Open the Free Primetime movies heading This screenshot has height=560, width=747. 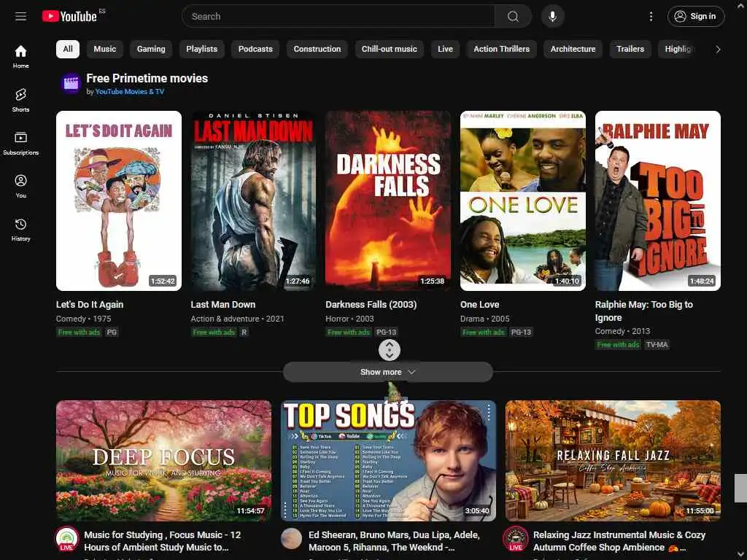147,78
